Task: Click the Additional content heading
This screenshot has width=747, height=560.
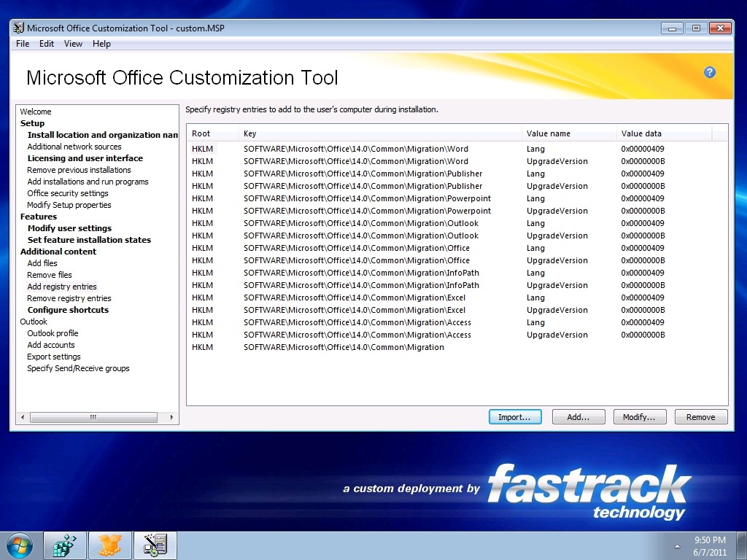Action: (58, 252)
